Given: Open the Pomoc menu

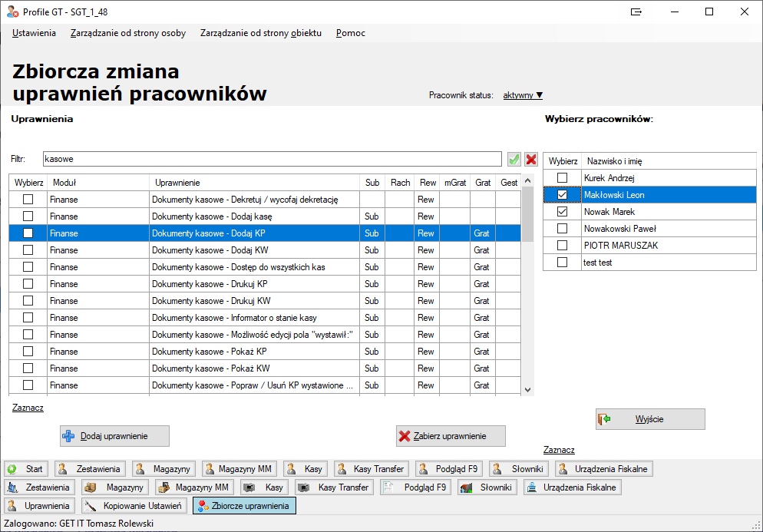Looking at the screenshot, I should coord(350,33).
